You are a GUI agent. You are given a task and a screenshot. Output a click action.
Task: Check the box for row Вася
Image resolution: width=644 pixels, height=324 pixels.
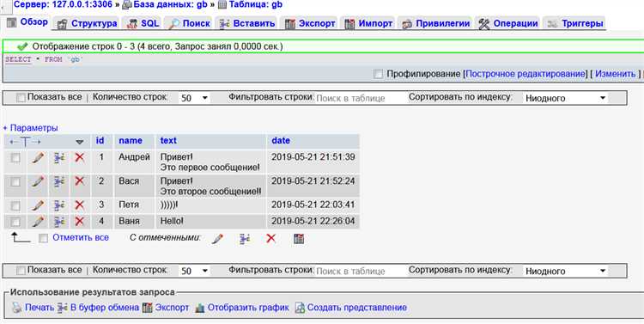coord(15,181)
